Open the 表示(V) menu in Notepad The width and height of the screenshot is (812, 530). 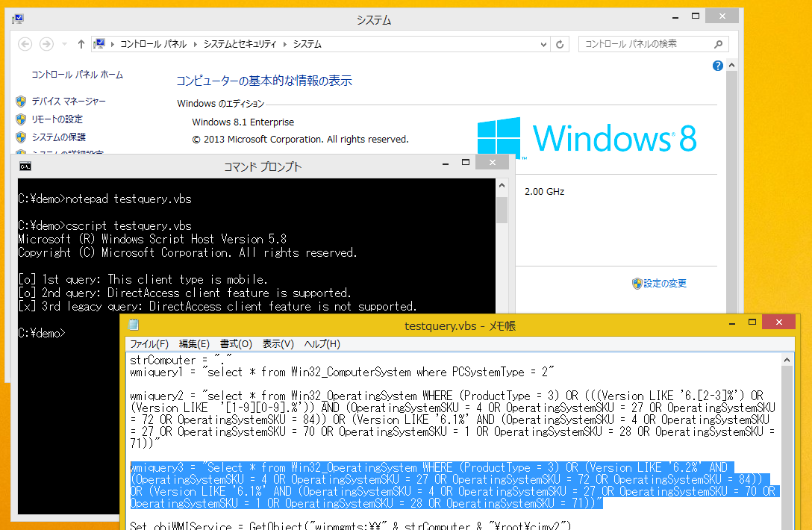point(277,343)
